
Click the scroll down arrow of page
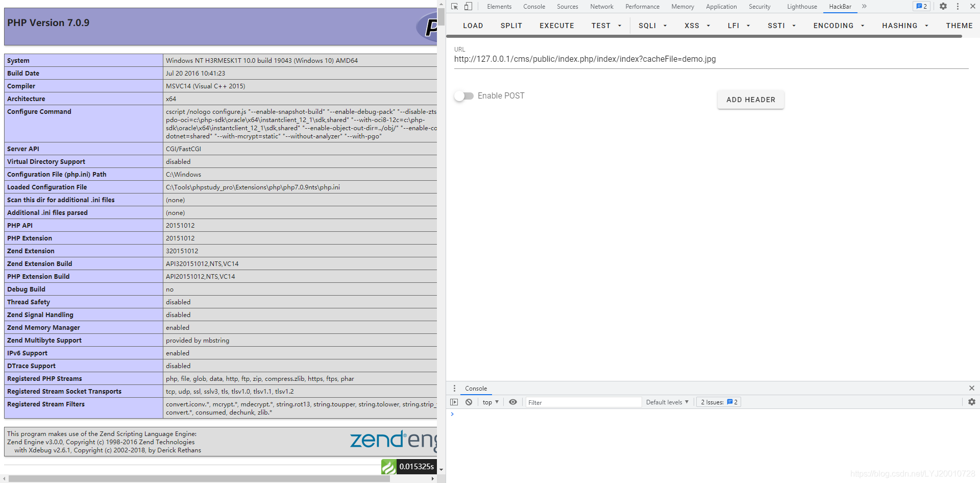(x=441, y=470)
